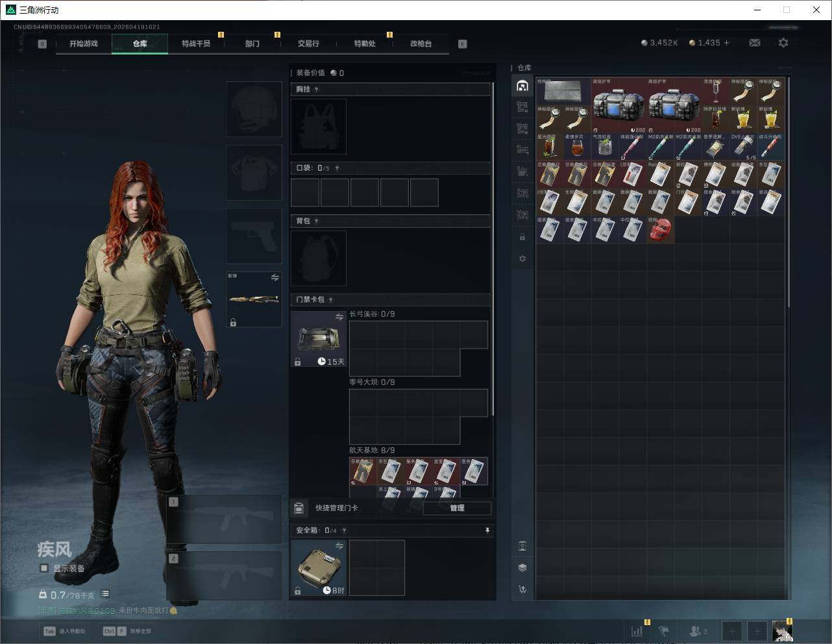
Task: Select primary weapon slot 1
Action: 225,519
